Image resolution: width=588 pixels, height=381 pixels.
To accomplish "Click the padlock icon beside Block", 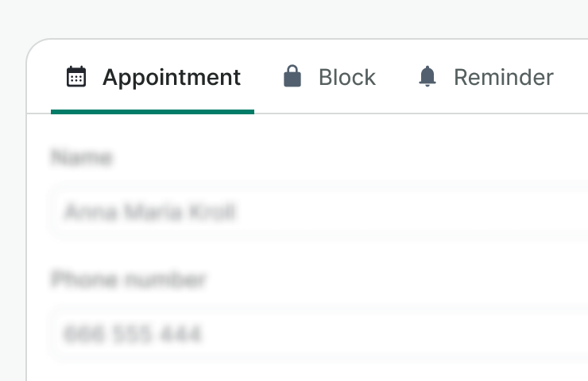I will click(292, 77).
